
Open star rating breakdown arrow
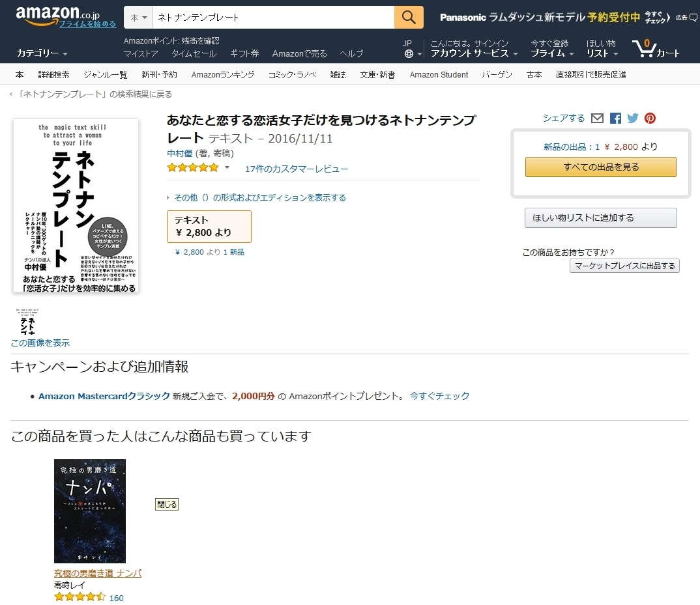tap(227, 168)
